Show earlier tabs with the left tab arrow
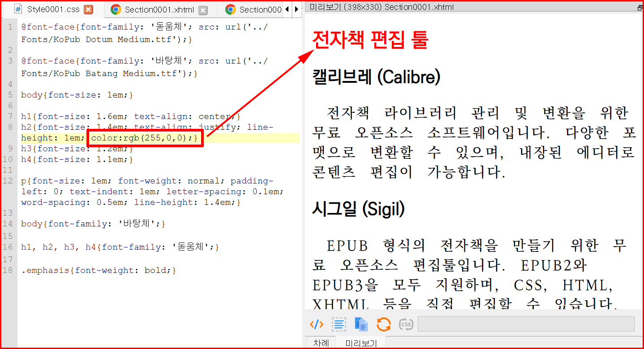The width and height of the screenshot is (644, 349). (287, 9)
